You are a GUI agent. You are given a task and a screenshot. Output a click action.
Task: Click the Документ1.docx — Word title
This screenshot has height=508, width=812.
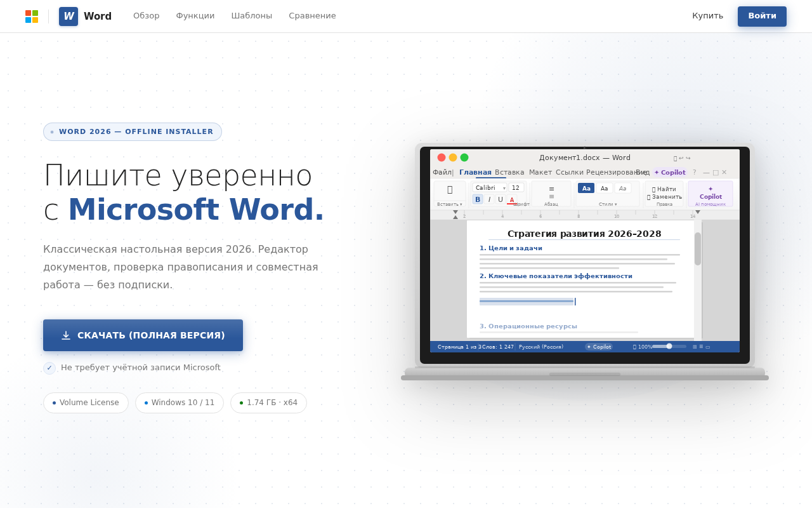click(x=585, y=158)
